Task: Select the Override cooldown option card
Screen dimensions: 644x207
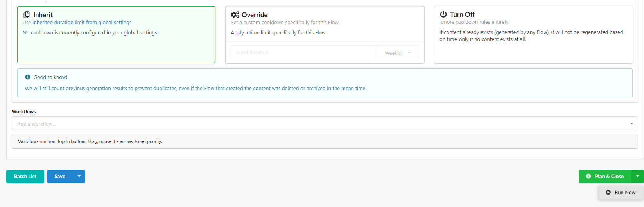Action: tap(325, 35)
